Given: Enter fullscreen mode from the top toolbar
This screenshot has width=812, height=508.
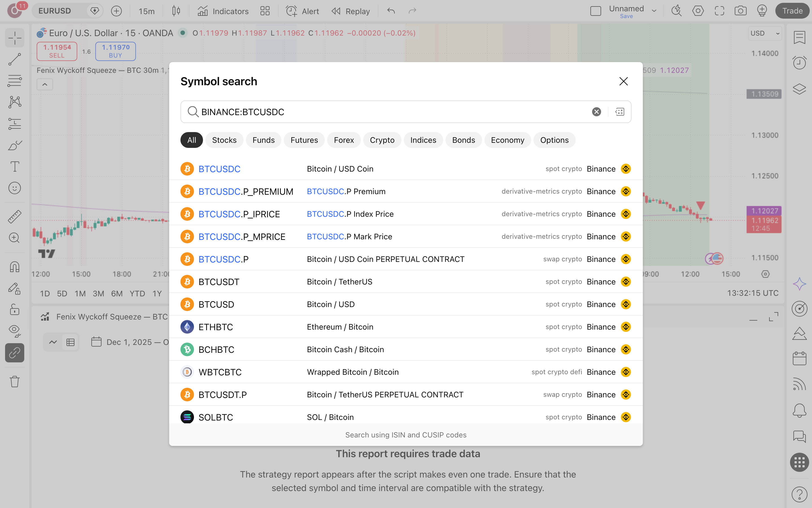Looking at the screenshot, I should coord(720,11).
